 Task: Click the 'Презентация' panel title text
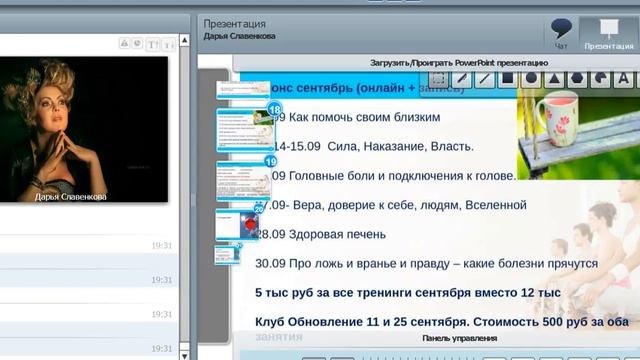(235, 24)
